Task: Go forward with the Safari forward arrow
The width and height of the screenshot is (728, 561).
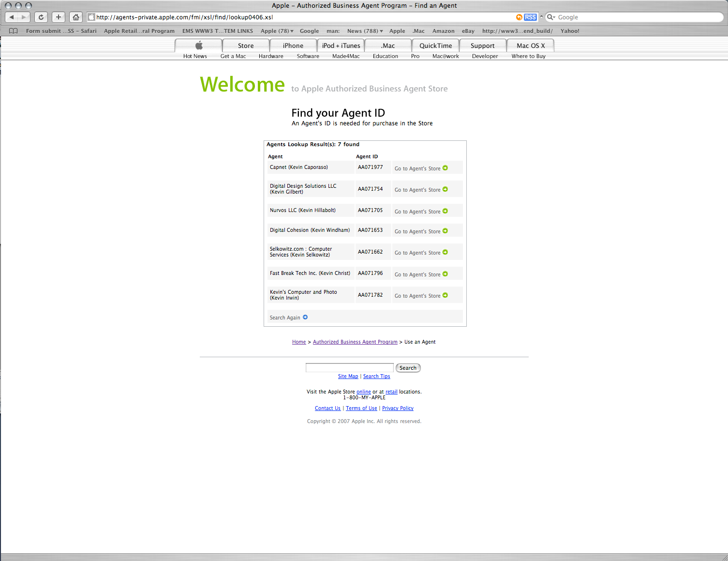Action: click(x=24, y=17)
